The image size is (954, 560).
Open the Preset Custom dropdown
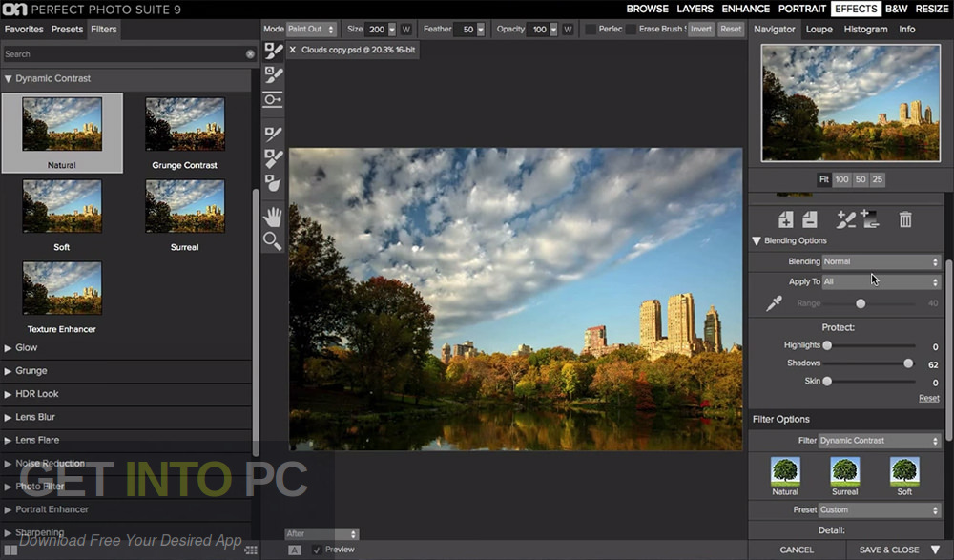pos(880,510)
